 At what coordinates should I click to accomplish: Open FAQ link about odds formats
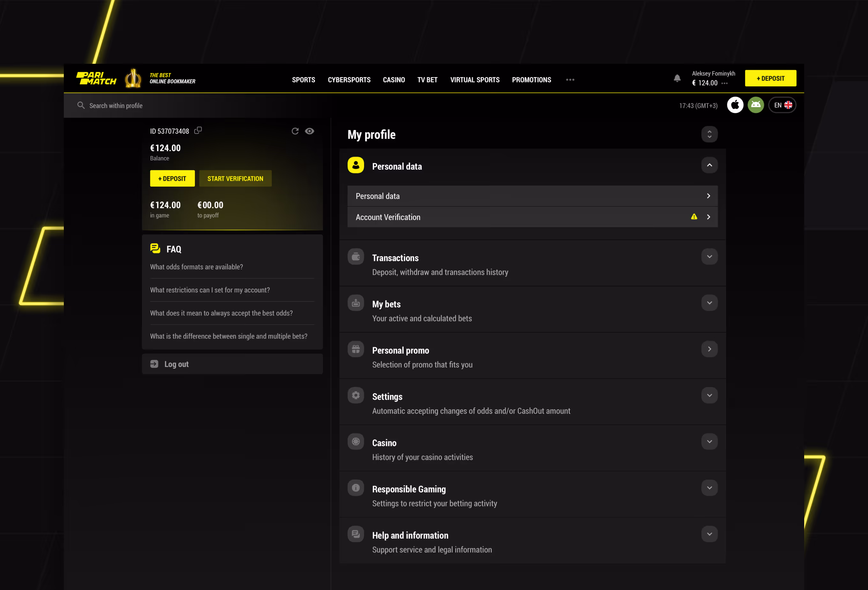click(x=197, y=267)
